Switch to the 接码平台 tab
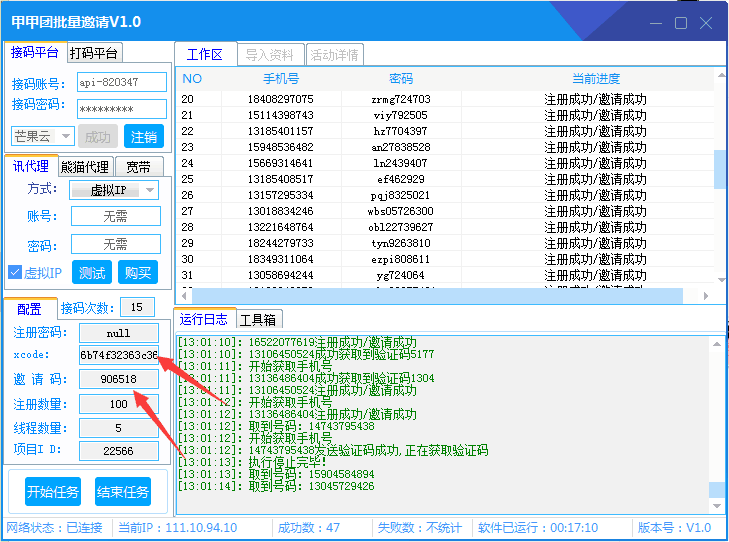 tap(35, 52)
